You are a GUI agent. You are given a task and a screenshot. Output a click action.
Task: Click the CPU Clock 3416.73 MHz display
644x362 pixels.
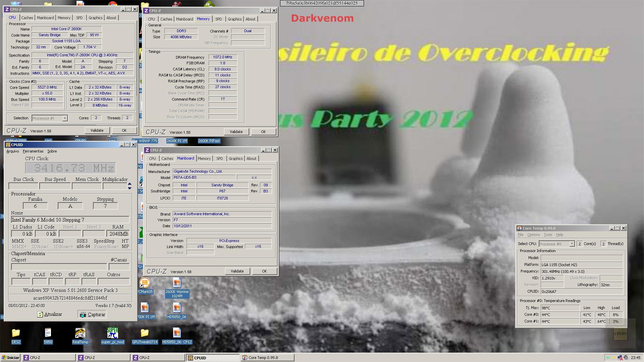[x=70, y=168]
